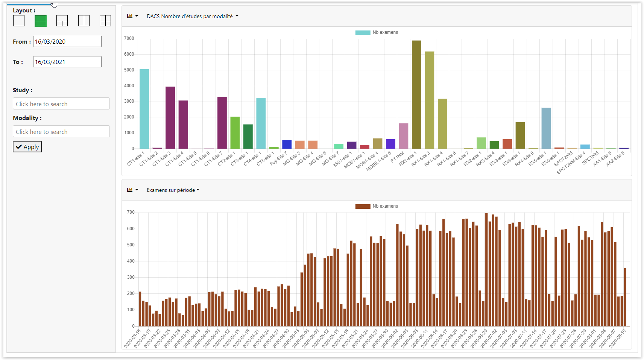
Task: Expand DACS Nombre d'études par modalité dropdown
Action: point(193,16)
